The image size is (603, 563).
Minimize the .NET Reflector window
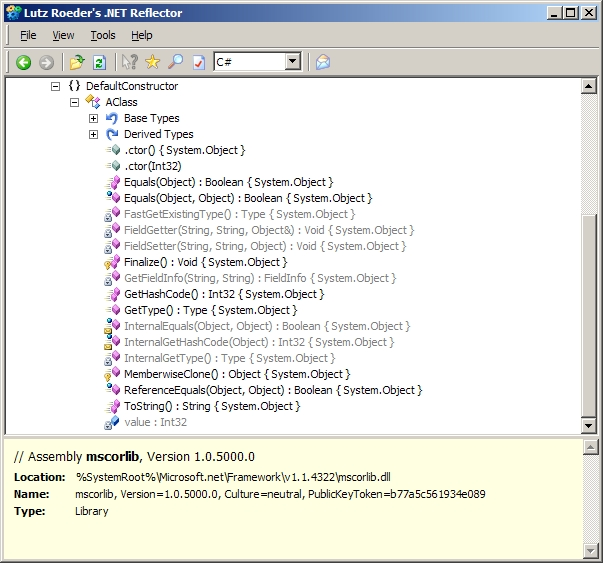click(x=554, y=13)
